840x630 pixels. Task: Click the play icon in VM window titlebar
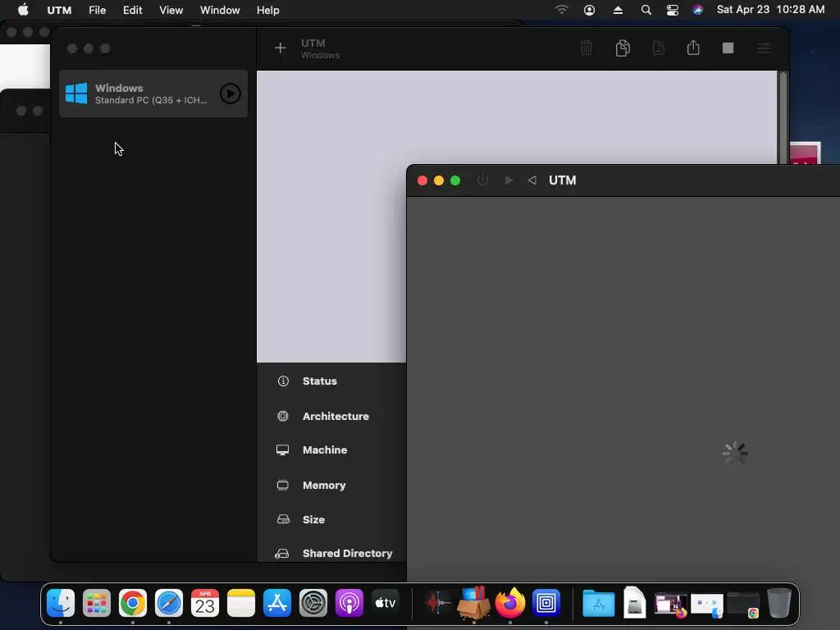[509, 180]
